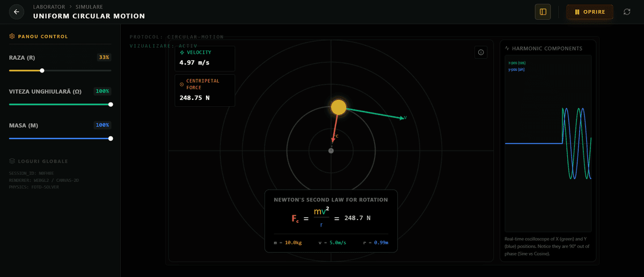
Task: Open the info icon on canvas
Action: [x=481, y=53]
